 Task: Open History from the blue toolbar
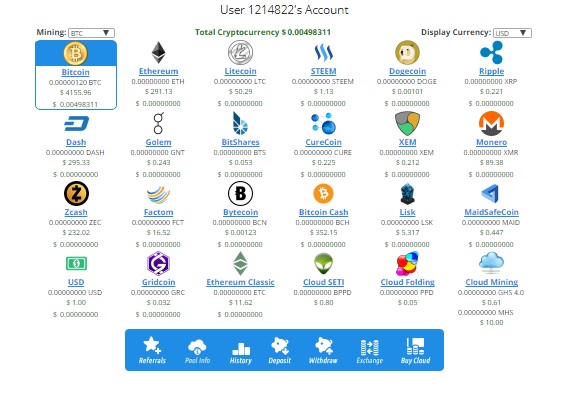[241, 353]
